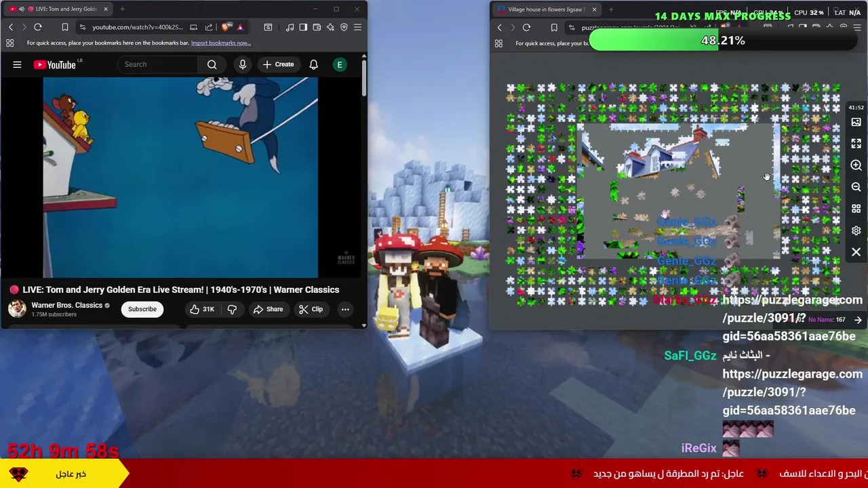868x488 pixels.
Task: Show puzzle preview image icon
Action: [x=856, y=122]
